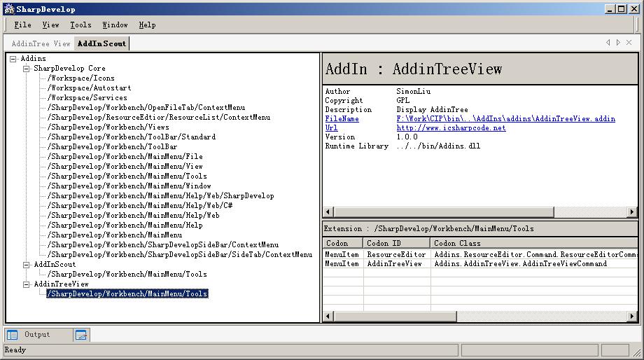The height and width of the screenshot is (360, 644).
Task: Select /SharpDevelop/Workbench/ToolBar tree item
Action: [112, 146]
